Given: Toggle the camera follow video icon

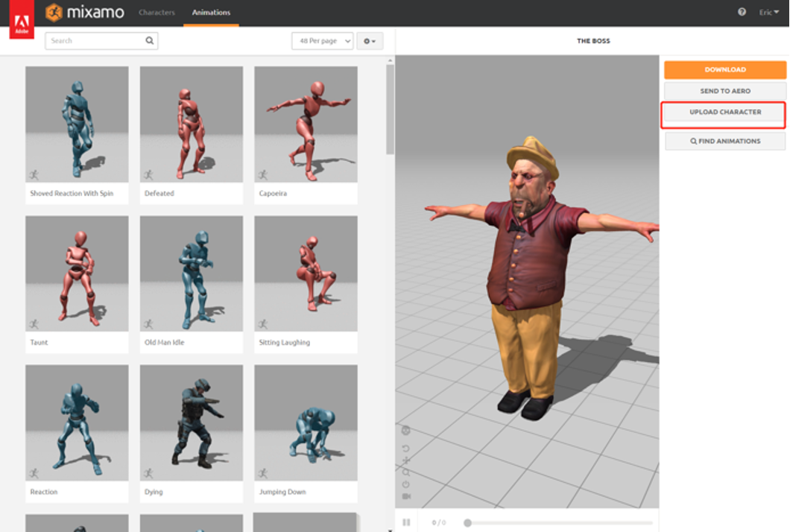Looking at the screenshot, I should coord(406,497).
